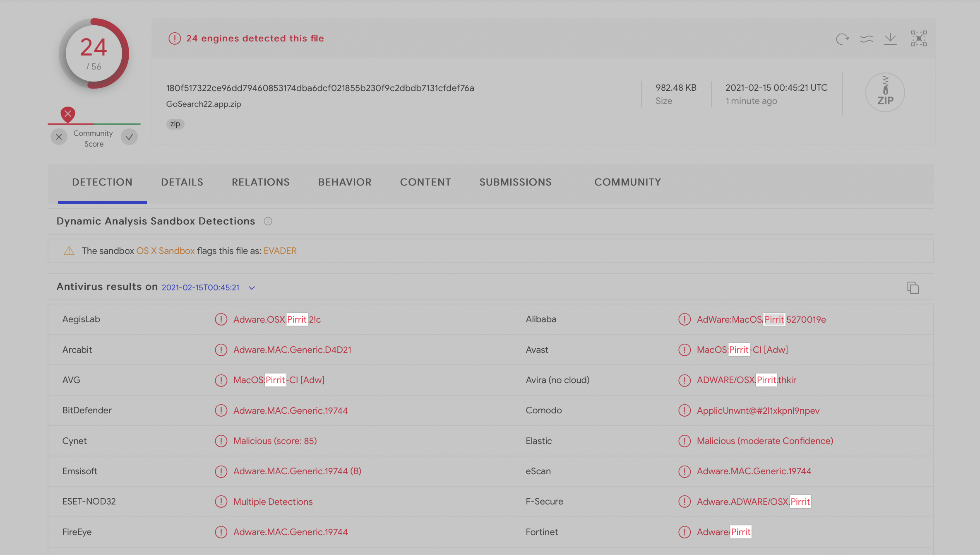Click the red community score marker
980x555 pixels.
[68, 114]
